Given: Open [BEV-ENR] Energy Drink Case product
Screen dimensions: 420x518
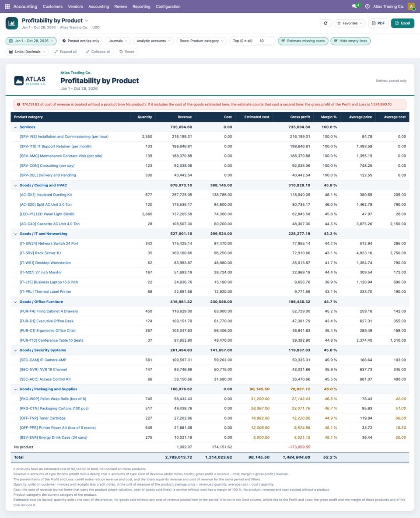Looking at the screenshot, I should [53, 437].
